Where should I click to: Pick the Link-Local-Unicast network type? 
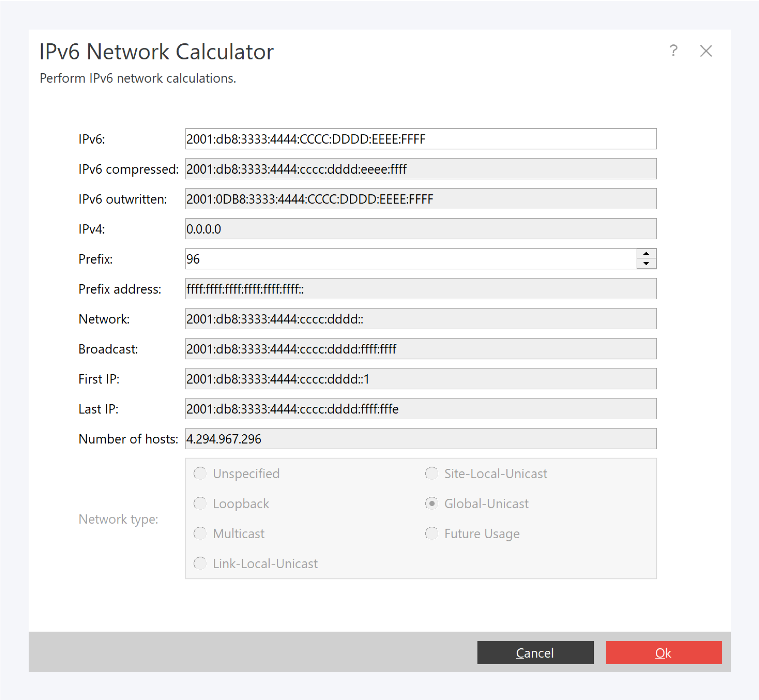[200, 563]
